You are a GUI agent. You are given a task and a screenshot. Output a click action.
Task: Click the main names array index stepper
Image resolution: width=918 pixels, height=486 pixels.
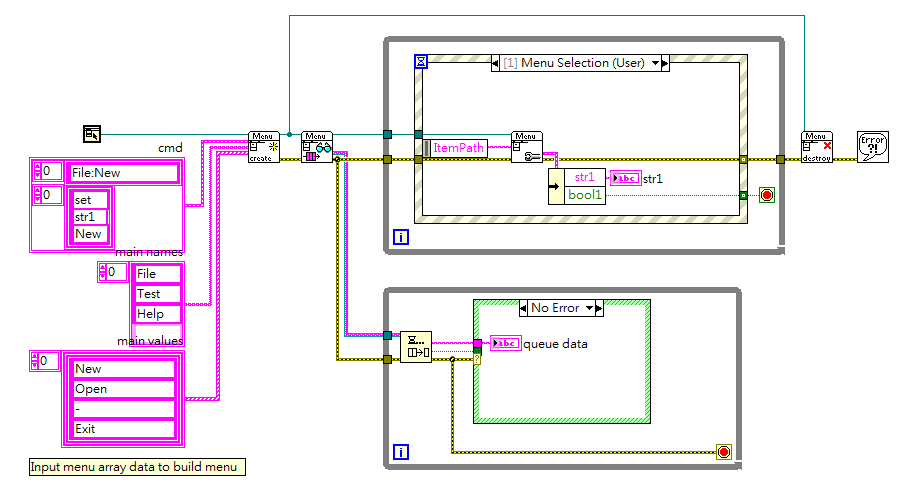point(103,272)
